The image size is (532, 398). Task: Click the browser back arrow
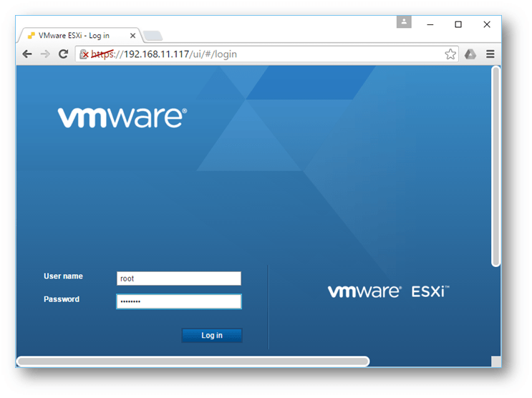pos(27,54)
